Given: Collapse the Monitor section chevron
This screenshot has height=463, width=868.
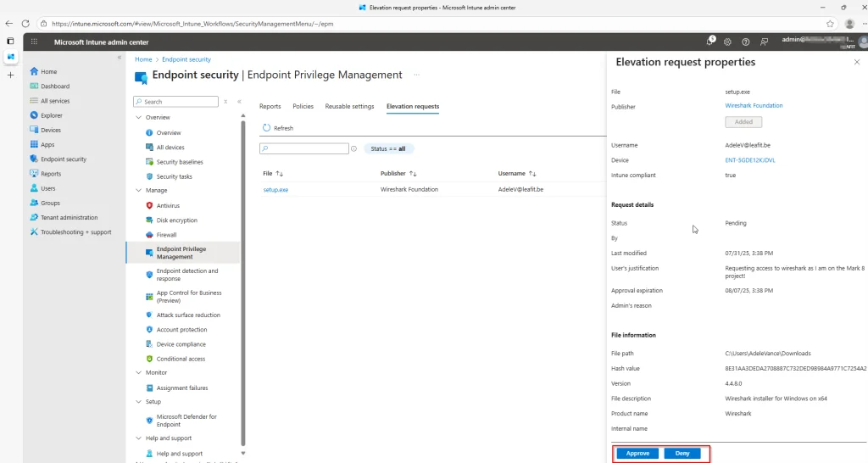Looking at the screenshot, I should pos(138,373).
